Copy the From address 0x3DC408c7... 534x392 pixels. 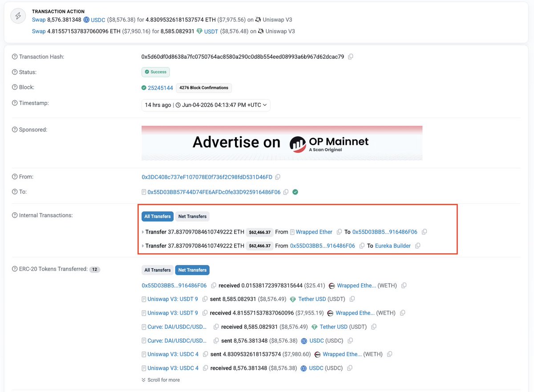(x=278, y=177)
